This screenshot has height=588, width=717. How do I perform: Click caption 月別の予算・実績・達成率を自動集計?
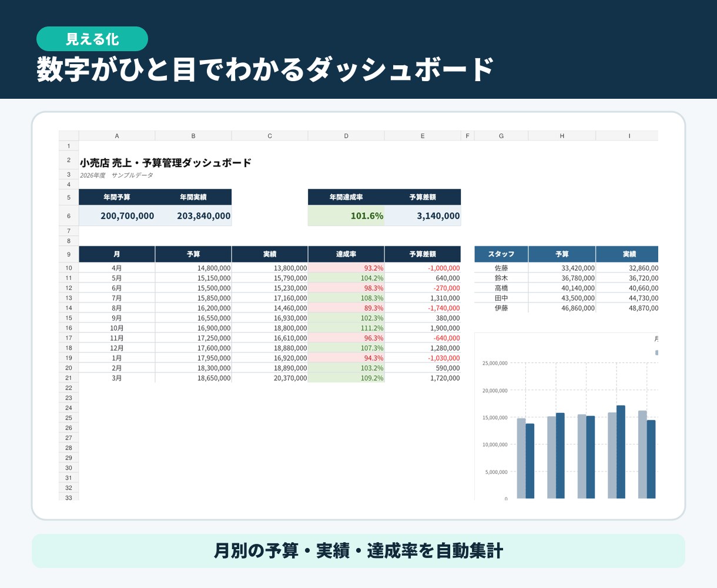[x=358, y=551]
